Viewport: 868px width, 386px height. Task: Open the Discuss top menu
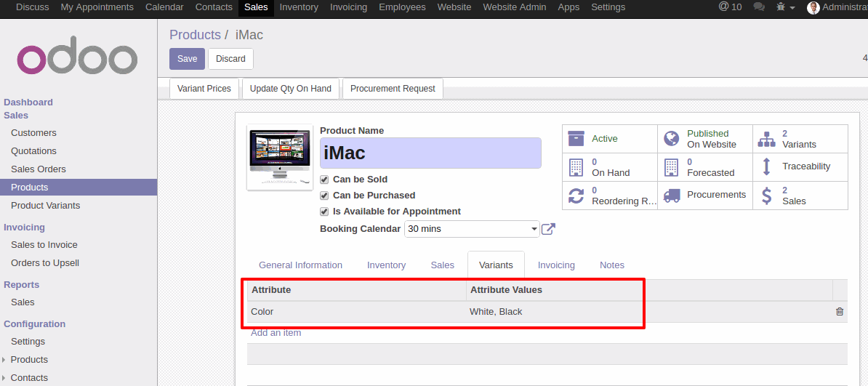[33, 7]
